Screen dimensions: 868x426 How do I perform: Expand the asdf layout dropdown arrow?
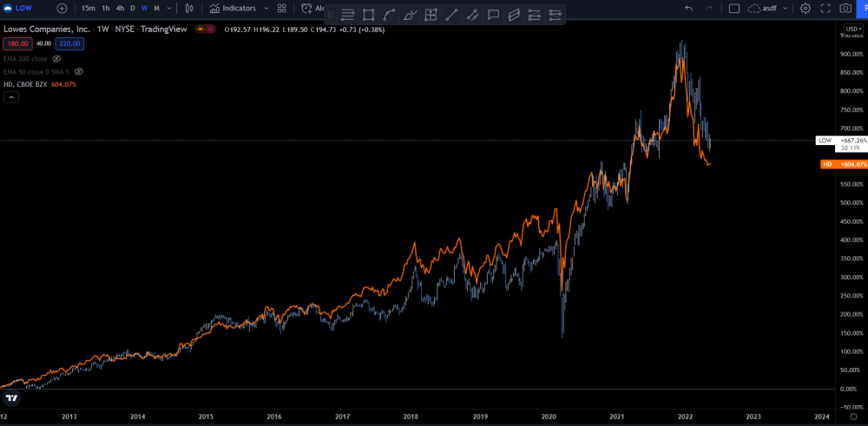pos(785,9)
